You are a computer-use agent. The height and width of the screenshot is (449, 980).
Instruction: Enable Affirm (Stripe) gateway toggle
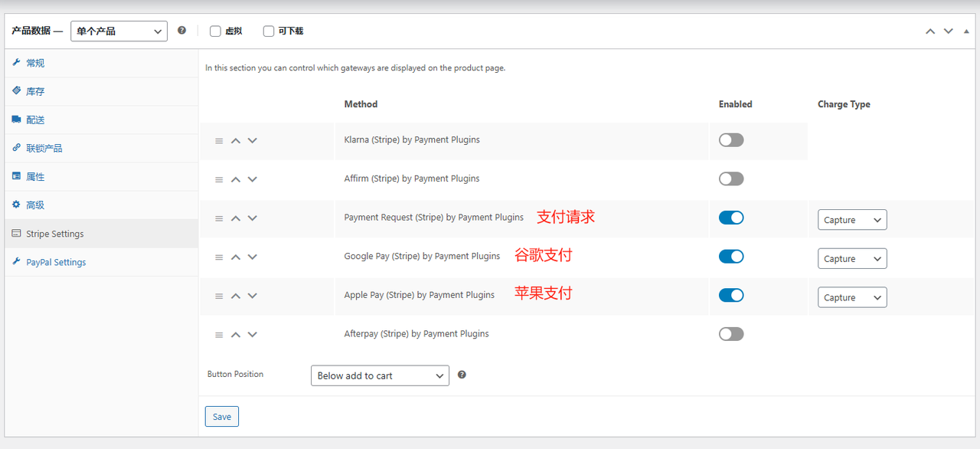click(x=731, y=179)
